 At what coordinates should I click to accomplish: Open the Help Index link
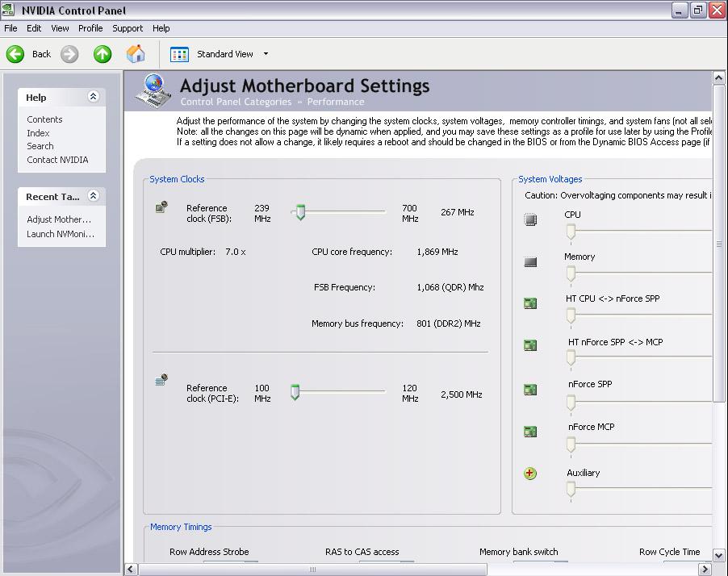pyautogui.click(x=38, y=133)
